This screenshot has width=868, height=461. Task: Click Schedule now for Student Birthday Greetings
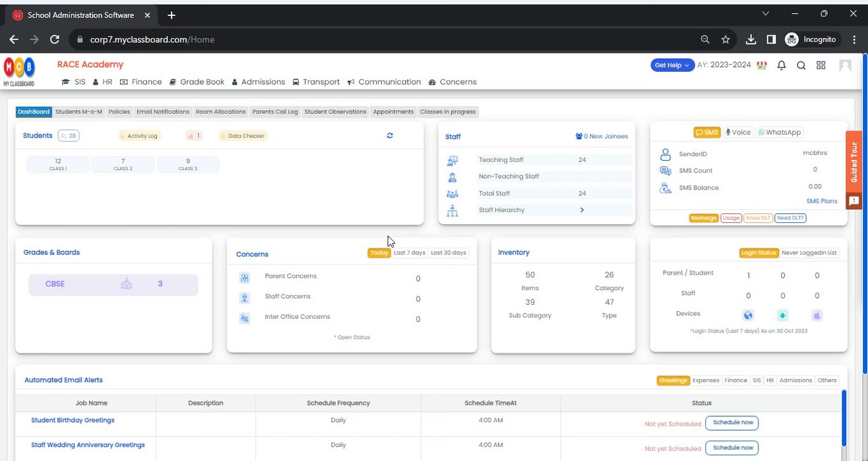point(732,423)
